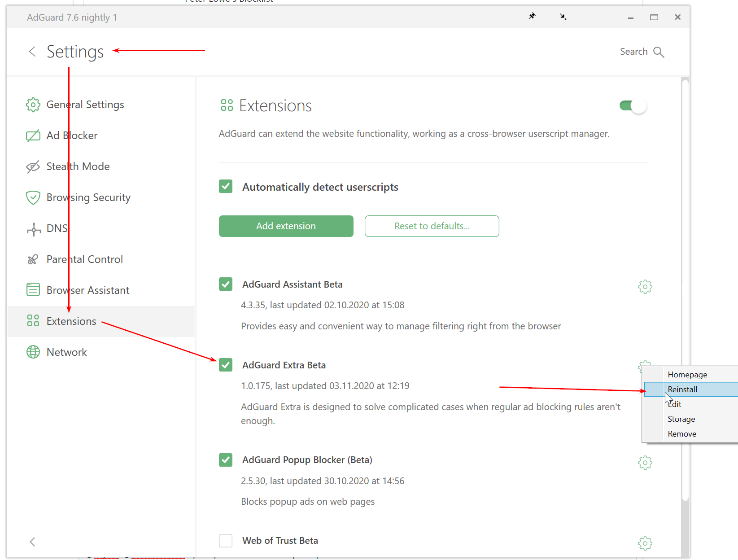Choose Reinstall from the context menu
The image size is (738, 560).
tap(691, 389)
